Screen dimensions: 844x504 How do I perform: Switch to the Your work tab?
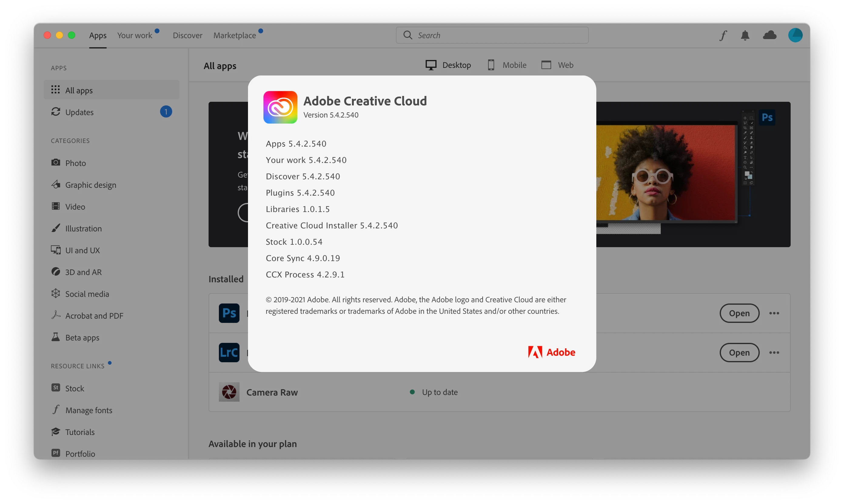pyautogui.click(x=135, y=35)
